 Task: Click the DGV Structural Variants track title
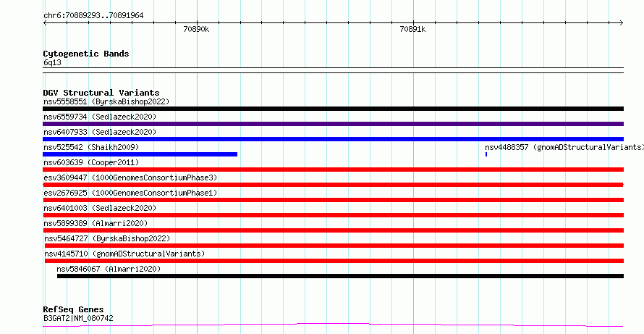click(101, 93)
